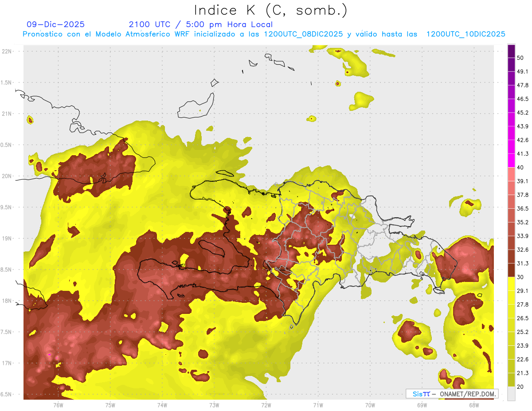Click the legend value "46.5"
Image resolution: width=532 pixels, height=411 pixels.
(523, 99)
